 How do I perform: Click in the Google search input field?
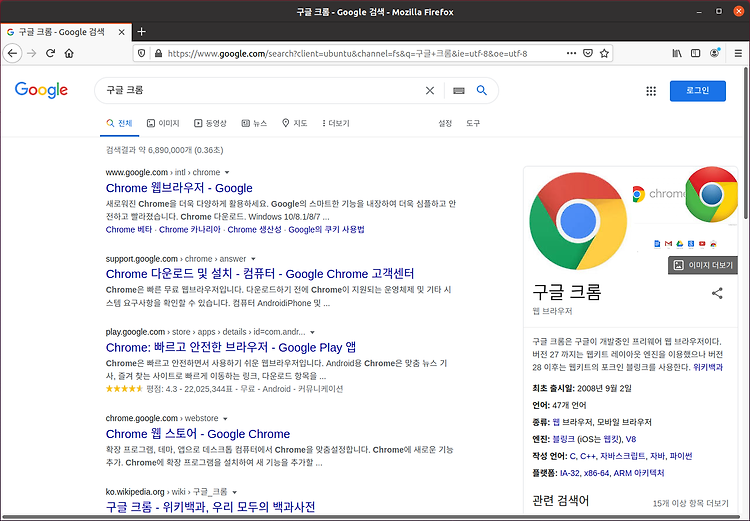(261, 90)
